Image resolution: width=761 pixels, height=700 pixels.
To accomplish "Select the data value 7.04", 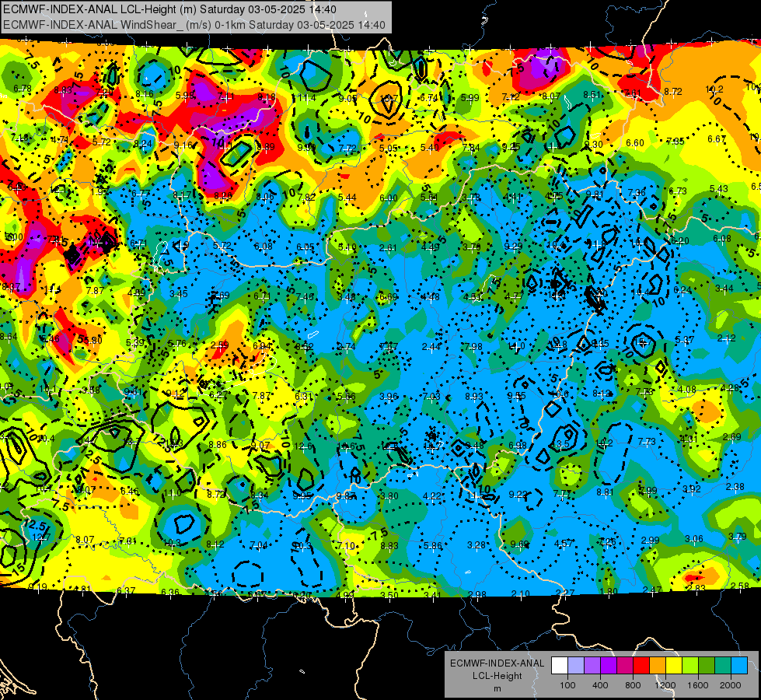I will (259, 545).
